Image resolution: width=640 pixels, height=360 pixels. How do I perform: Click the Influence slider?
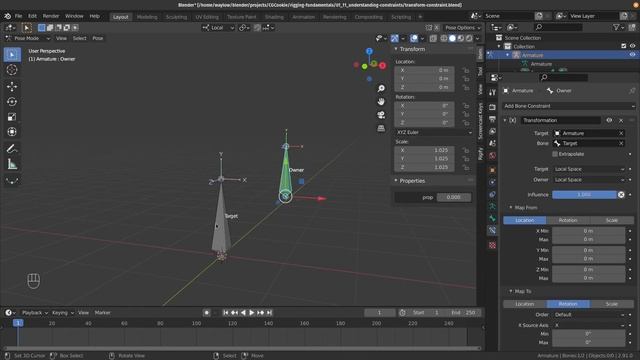584,195
